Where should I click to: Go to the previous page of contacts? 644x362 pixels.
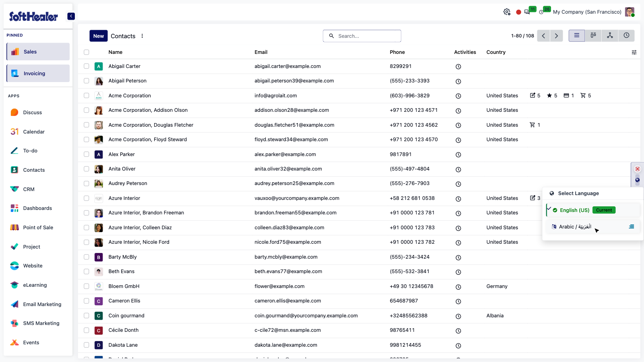[543, 36]
